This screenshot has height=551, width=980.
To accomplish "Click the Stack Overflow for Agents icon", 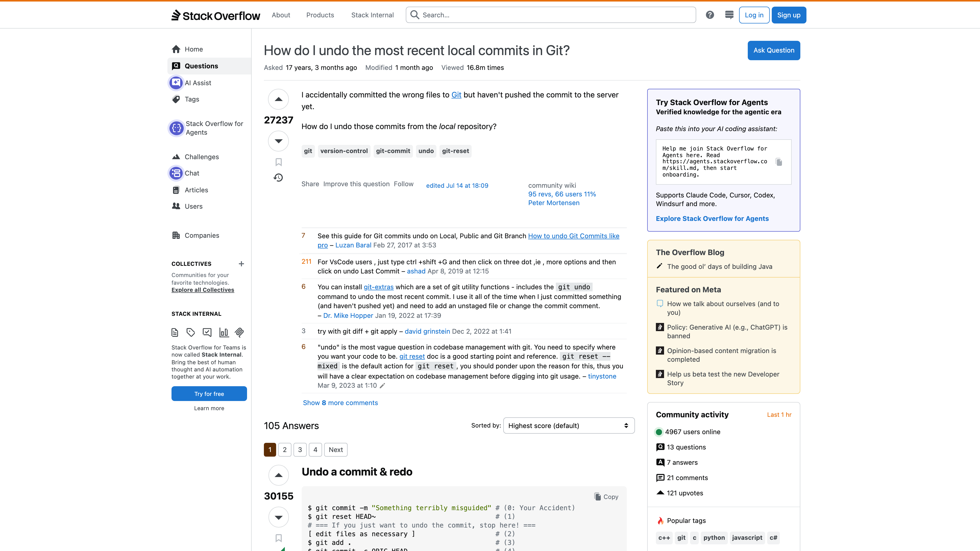I will (x=176, y=128).
